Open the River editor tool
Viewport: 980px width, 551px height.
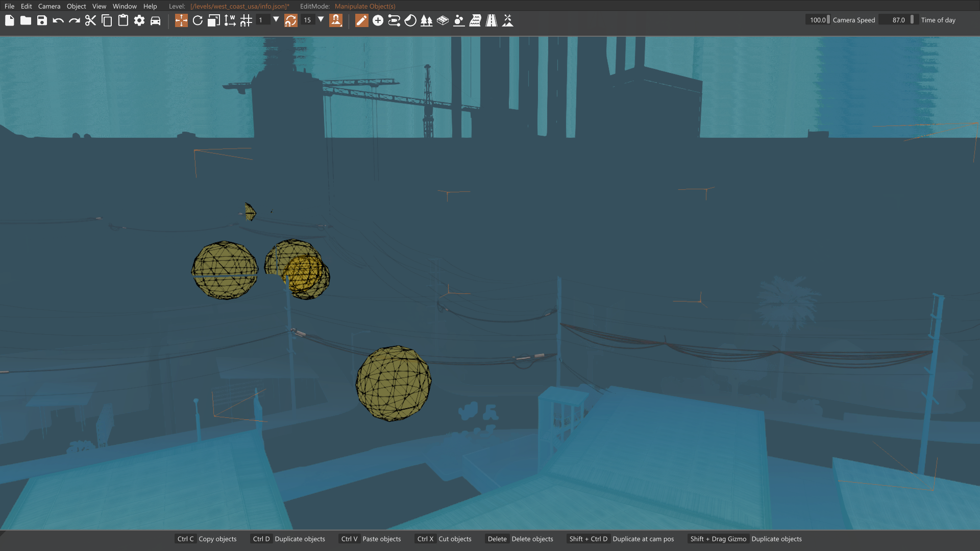[x=475, y=20]
